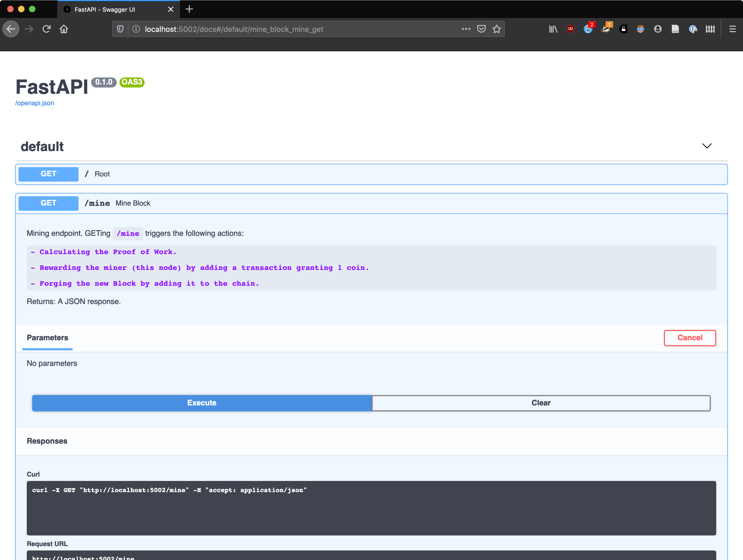Open the tracking protection shield icon
Screen dimensions: 743x560
[x=120, y=29]
